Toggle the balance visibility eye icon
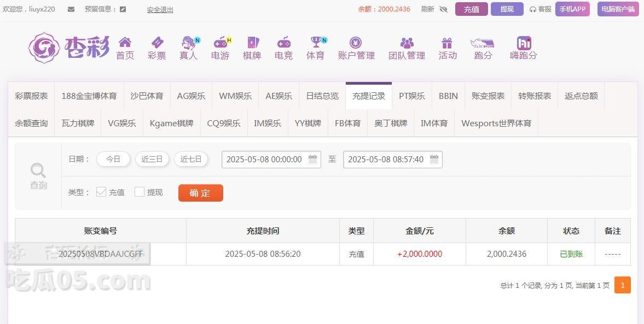Screen dimensions: 644x324 point(443,9)
